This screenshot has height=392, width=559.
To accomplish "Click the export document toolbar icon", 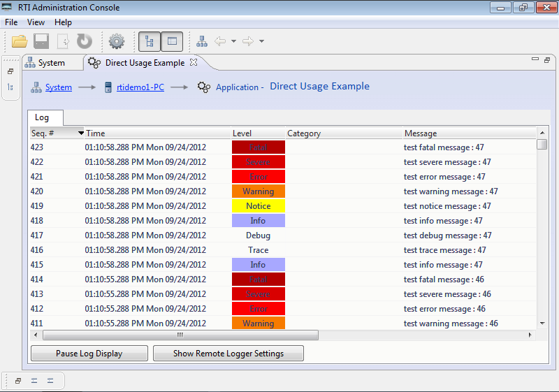I will (x=63, y=41).
